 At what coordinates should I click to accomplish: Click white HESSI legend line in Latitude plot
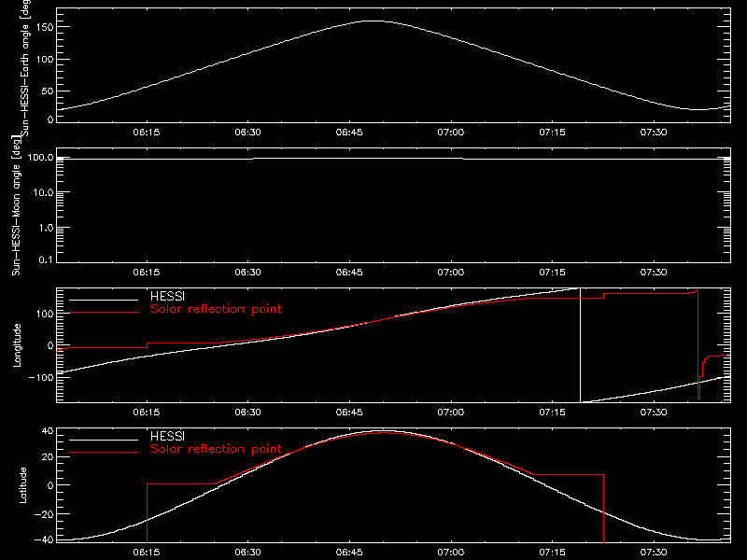[x=104, y=440]
